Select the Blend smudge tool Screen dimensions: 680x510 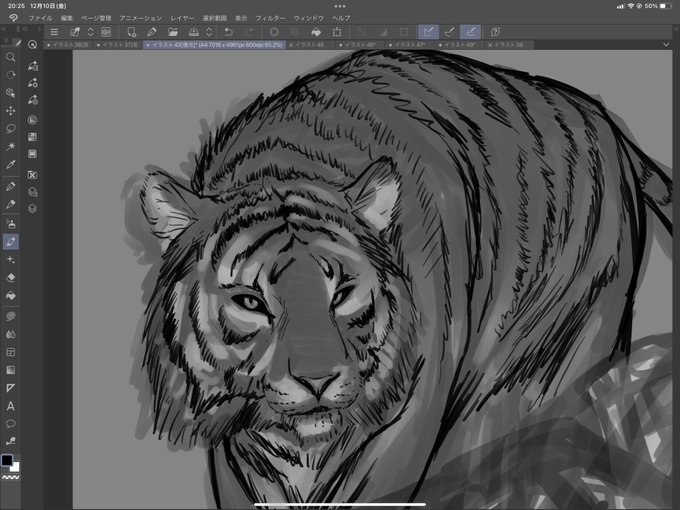tap(11, 316)
